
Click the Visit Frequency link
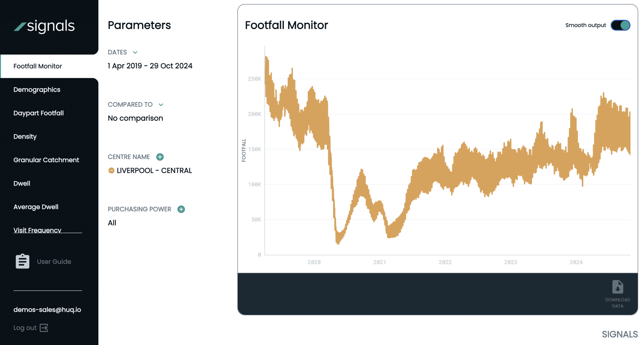pyautogui.click(x=37, y=230)
